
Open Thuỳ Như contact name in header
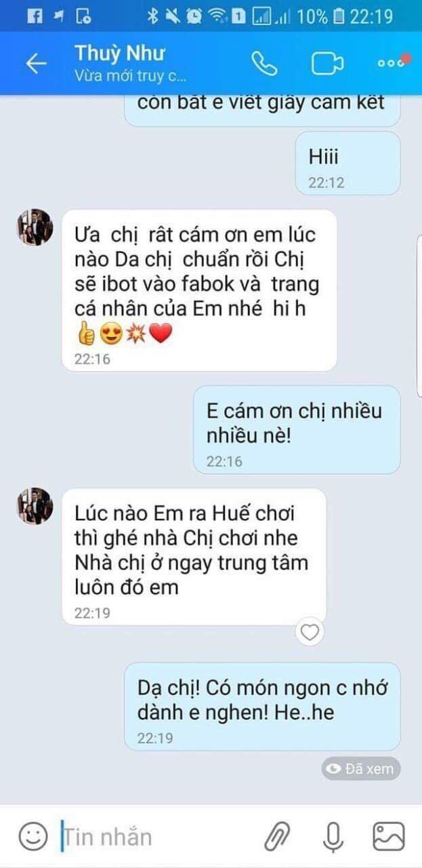[x=119, y=53]
